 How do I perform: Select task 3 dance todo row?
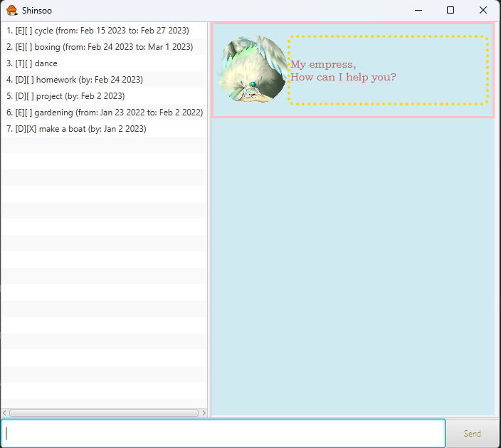tap(104, 63)
